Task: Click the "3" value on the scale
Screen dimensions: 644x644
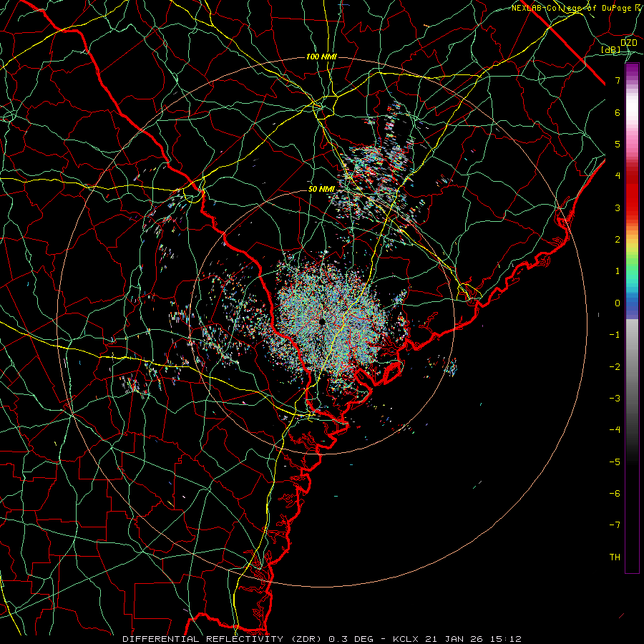Action: (x=618, y=208)
